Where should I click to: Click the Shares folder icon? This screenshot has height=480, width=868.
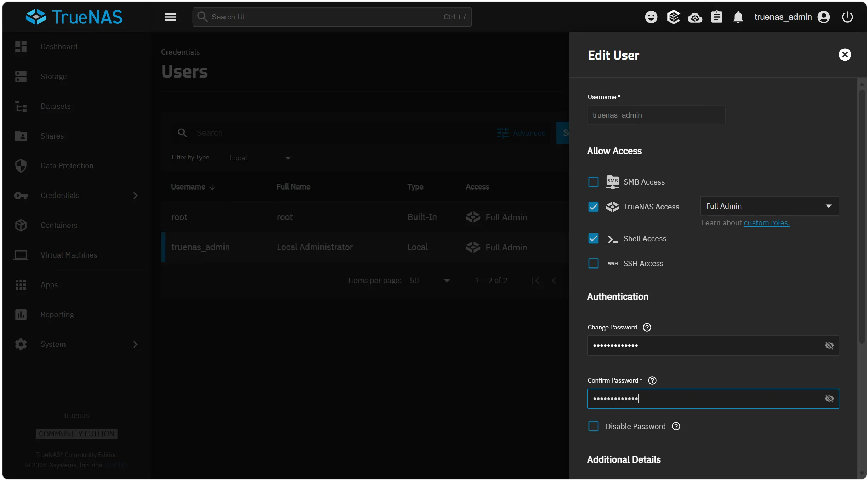(21, 136)
